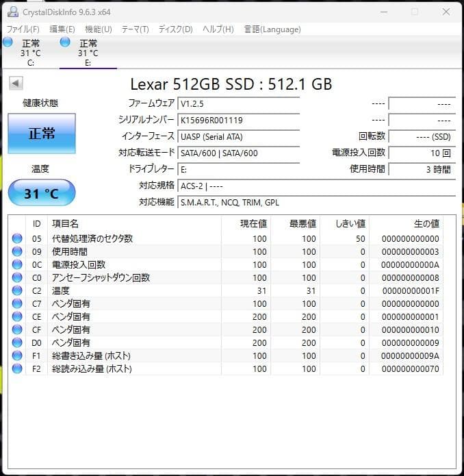Open the テーマ(T) menu

coord(136,29)
